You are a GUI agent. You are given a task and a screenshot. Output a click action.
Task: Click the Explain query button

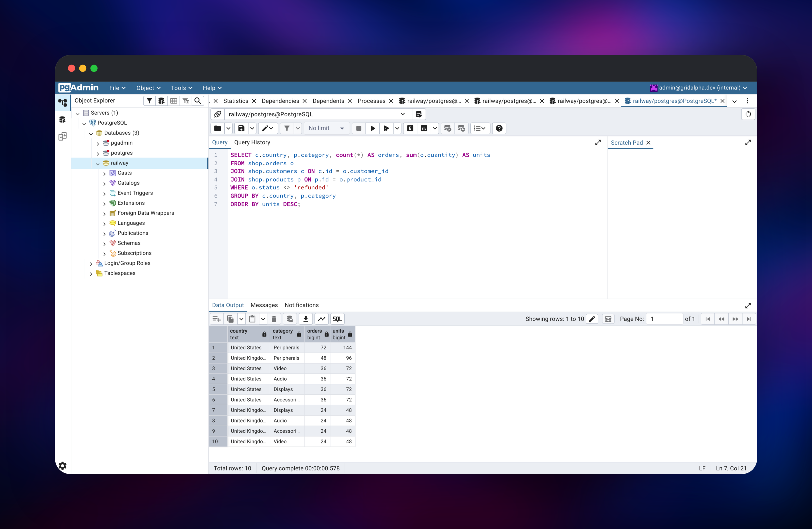pyautogui.click(x=410, y=128)
